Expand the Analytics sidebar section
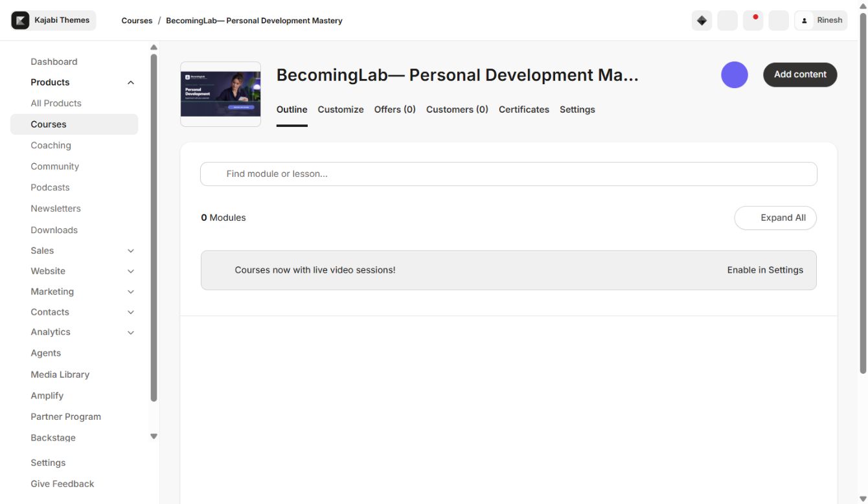The height and width of the screenshot is (504, 868). point(131,332)
